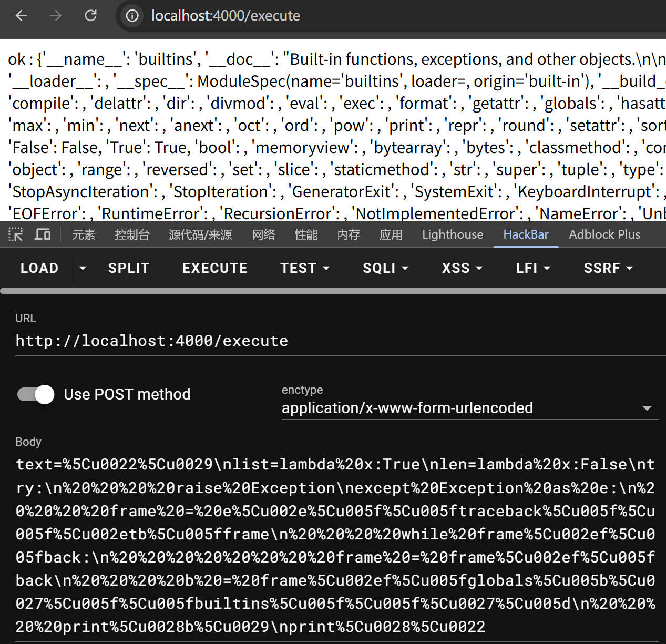The width and height of the screenshot is (666, 644).
Task: Toggle the device toolbar icon
Action: tap(42, 234)
